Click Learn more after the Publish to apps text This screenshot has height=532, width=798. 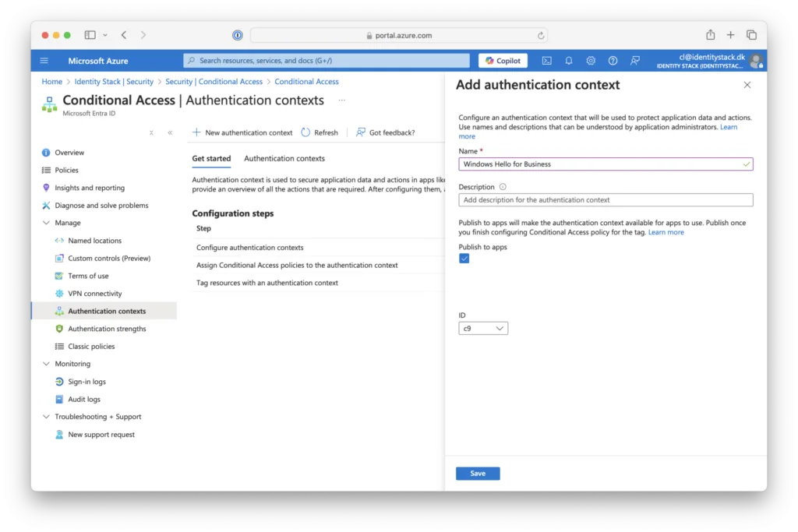[666, 232]
